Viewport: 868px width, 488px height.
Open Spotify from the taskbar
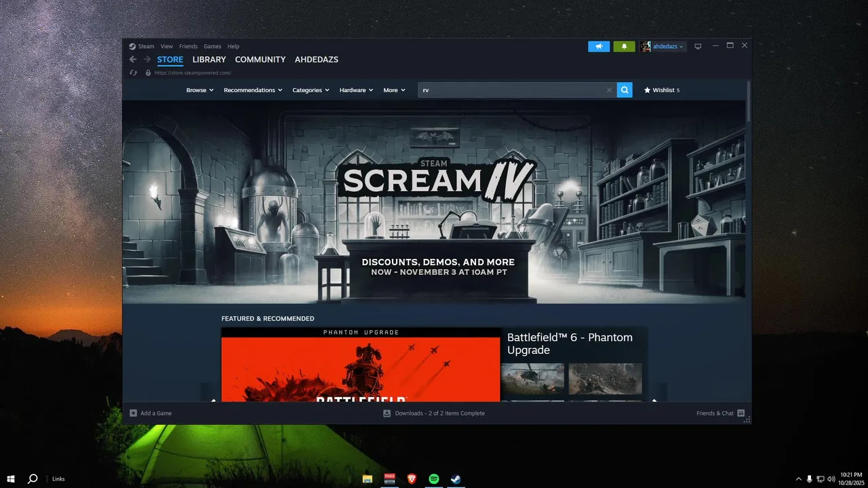point(434,479)
